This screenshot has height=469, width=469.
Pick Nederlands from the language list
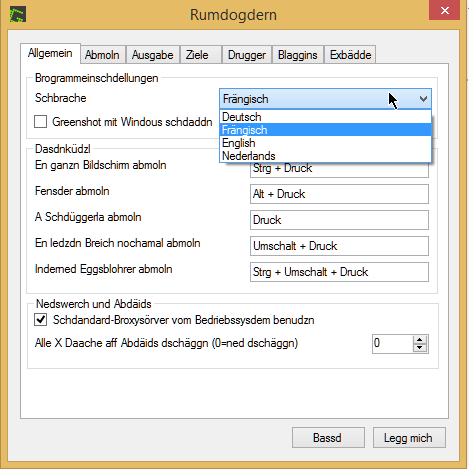pos(325,156)
